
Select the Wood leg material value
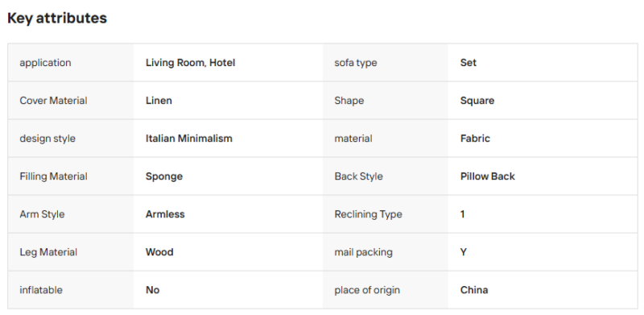pyautogui.click(x=159, y=252)
